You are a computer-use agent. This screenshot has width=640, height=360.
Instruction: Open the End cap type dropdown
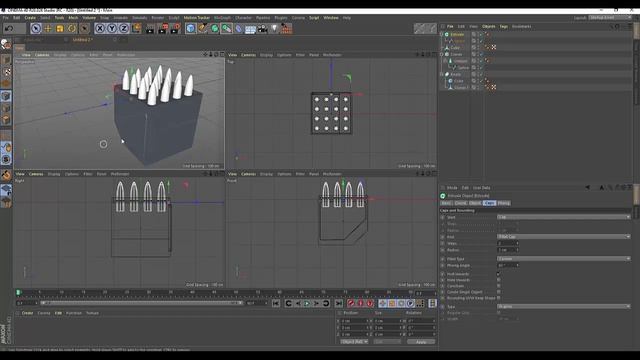point(564,237)
